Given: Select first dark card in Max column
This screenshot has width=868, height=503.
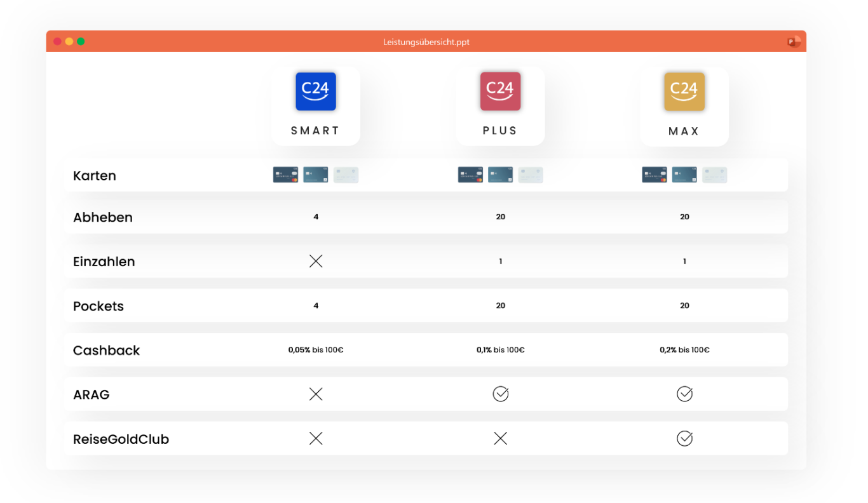Looking at the screenshot, I should point(654,175).
